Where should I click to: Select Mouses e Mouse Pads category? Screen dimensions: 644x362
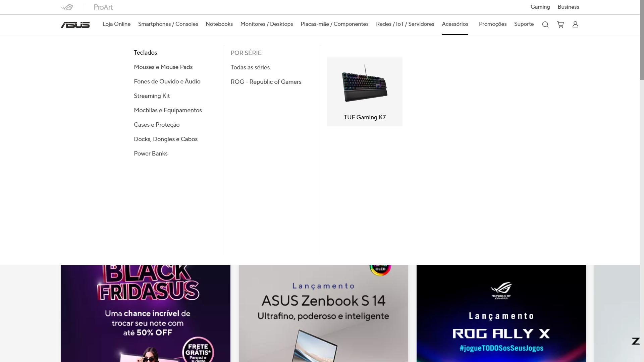tap(163, 67)
